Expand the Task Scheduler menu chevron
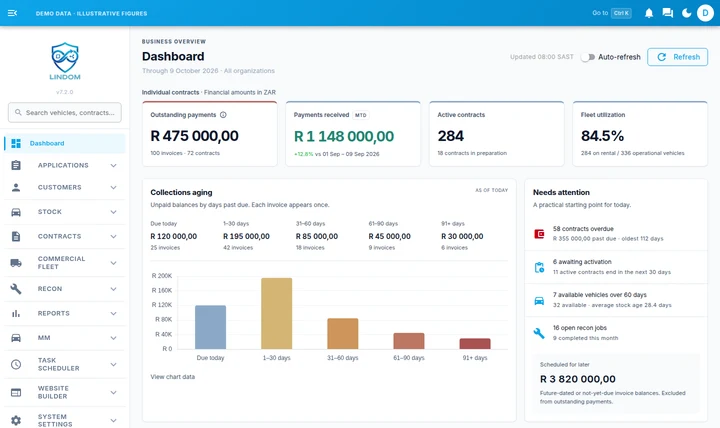The image size is (720, 428). (113, 364)
